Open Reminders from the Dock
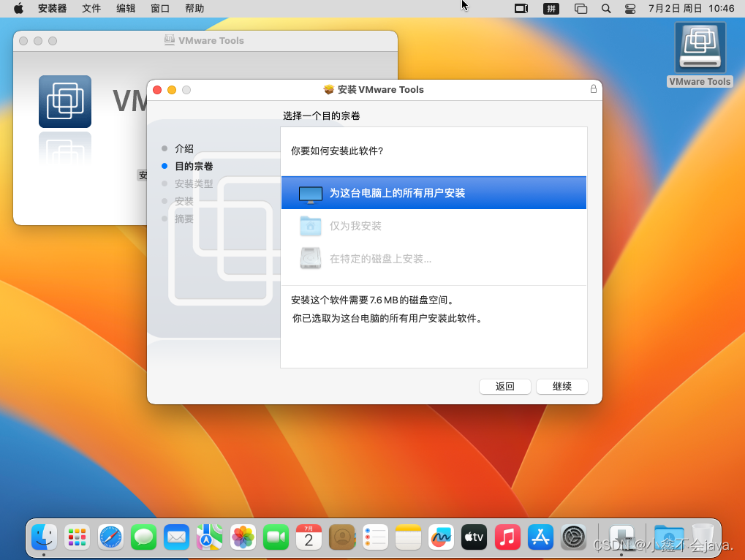745x560 pixels. 375,537
